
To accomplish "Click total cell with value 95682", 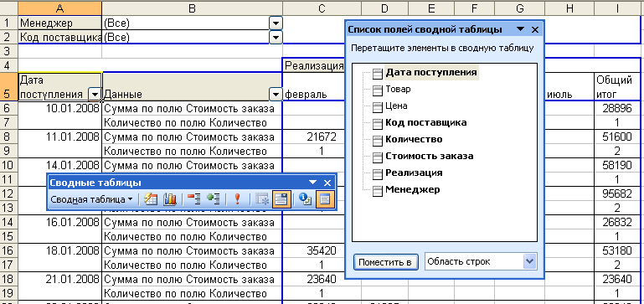I will point(617,194).
